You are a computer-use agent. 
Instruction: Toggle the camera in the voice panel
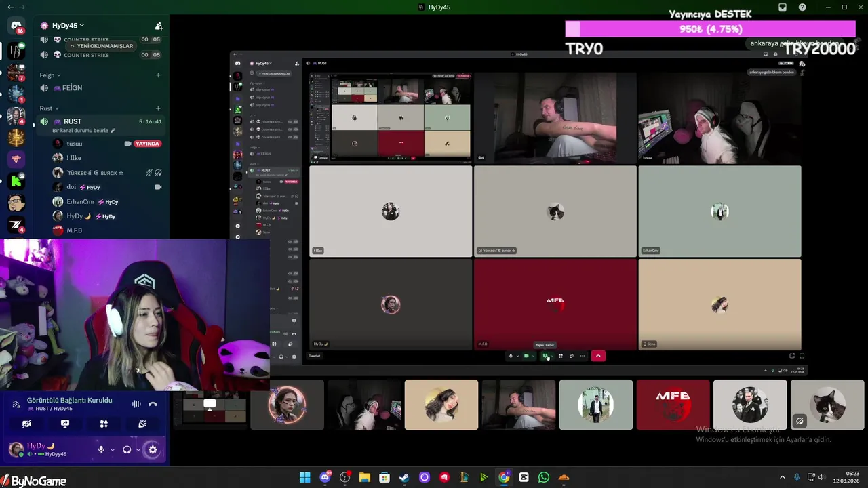point(26,424)
